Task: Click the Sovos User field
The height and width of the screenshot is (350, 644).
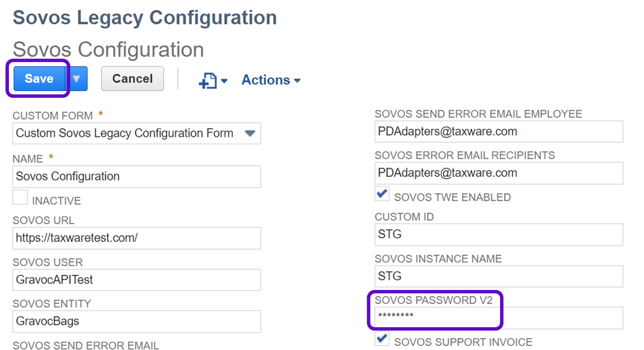Action: (136, 280)
